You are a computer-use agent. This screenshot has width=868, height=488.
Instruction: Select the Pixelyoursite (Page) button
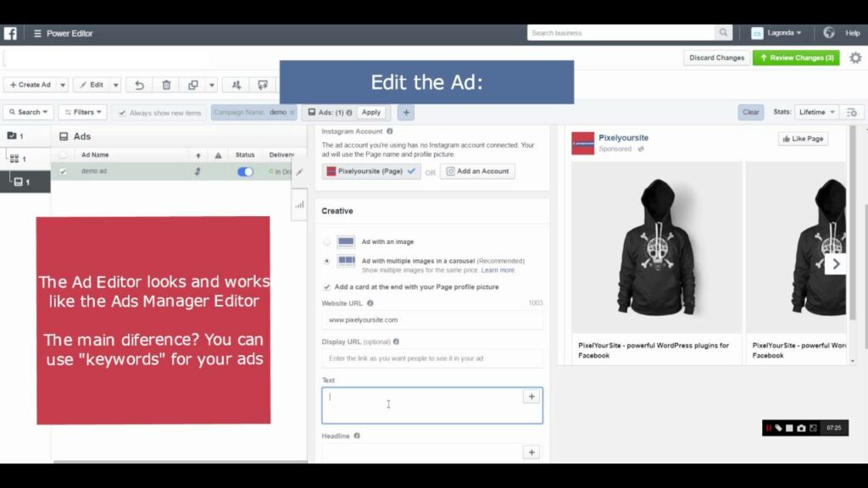pos(371,171)
